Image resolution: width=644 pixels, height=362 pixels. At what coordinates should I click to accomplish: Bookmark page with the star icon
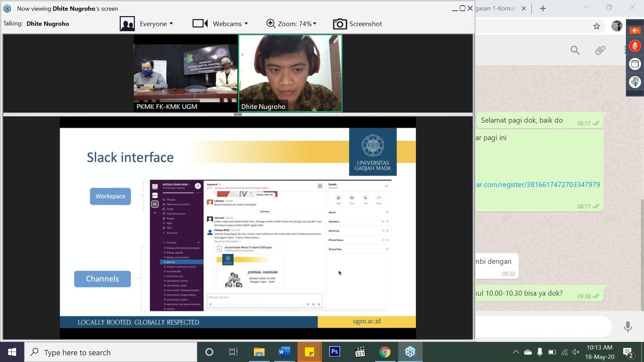click(597, 26)
